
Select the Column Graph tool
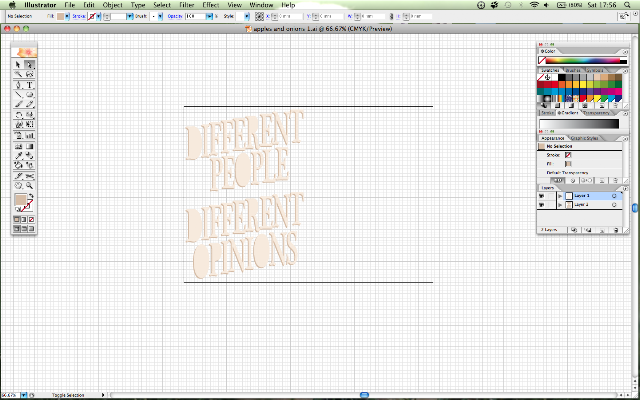tap(29, 135)
